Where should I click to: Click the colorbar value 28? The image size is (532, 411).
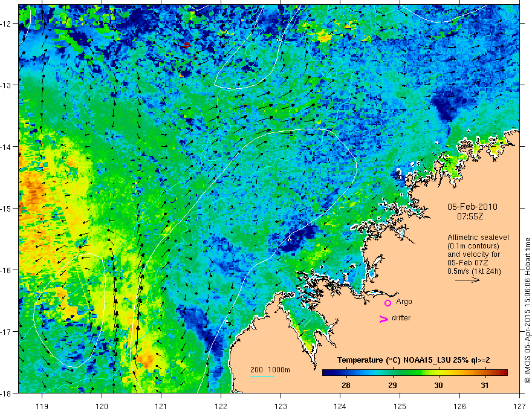(346, 385)
